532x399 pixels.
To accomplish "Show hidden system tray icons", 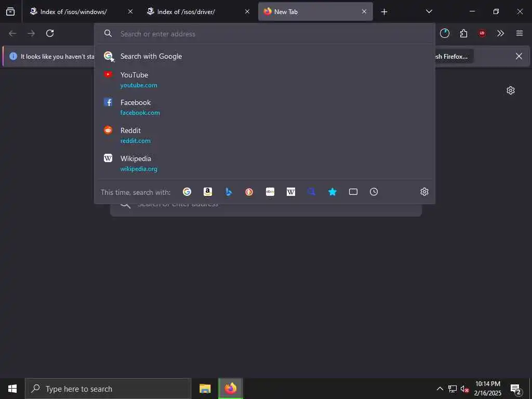I will 440,389.
